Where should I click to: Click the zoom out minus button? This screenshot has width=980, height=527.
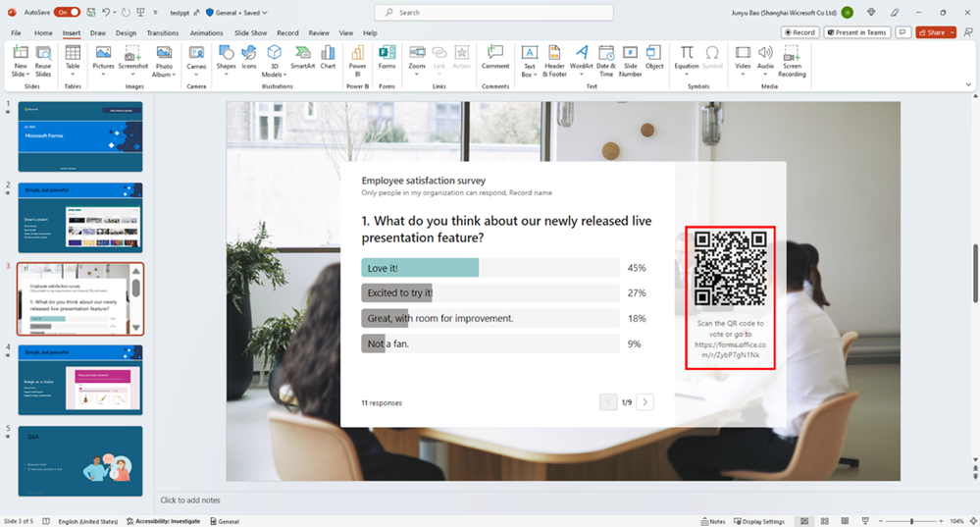[x=881, y=521]
